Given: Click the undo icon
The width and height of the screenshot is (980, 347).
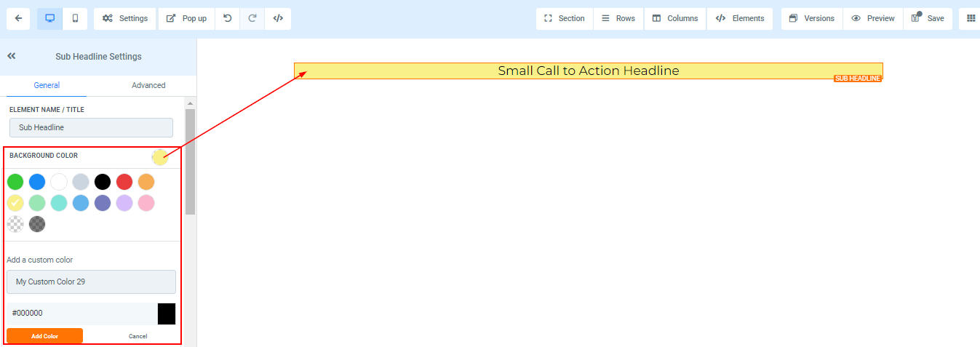Looking at the screenshot, I should [x=228, y=18].
